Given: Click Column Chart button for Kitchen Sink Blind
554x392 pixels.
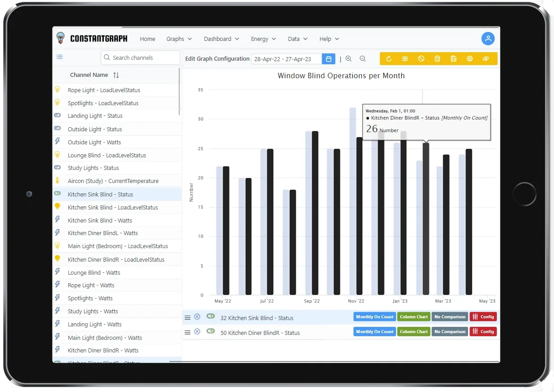Looking at the screenshot, I should 414,317.
